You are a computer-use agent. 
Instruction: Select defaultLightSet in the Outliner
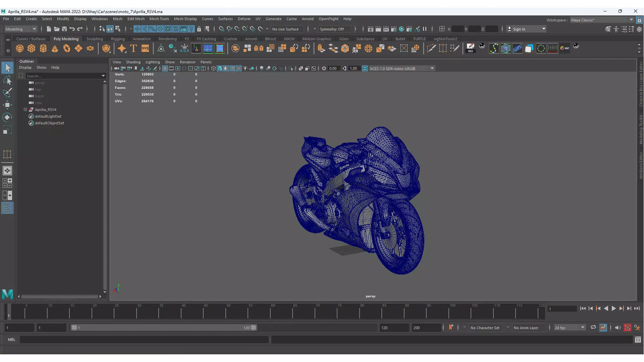[x=48, y=116]
